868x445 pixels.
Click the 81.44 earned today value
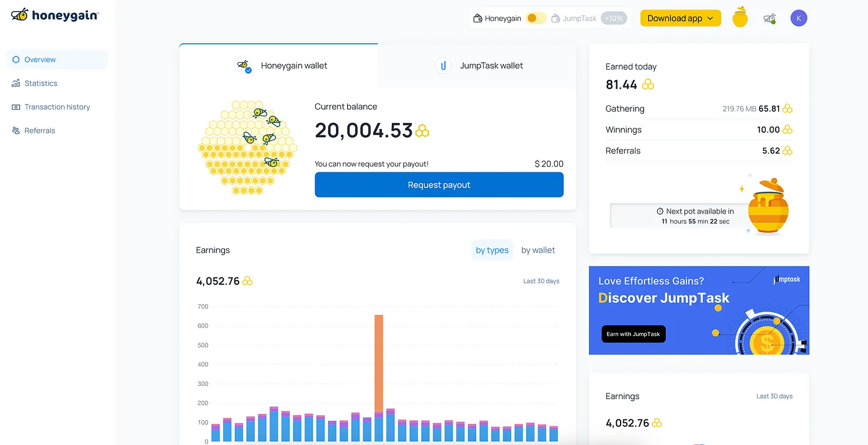621,84
